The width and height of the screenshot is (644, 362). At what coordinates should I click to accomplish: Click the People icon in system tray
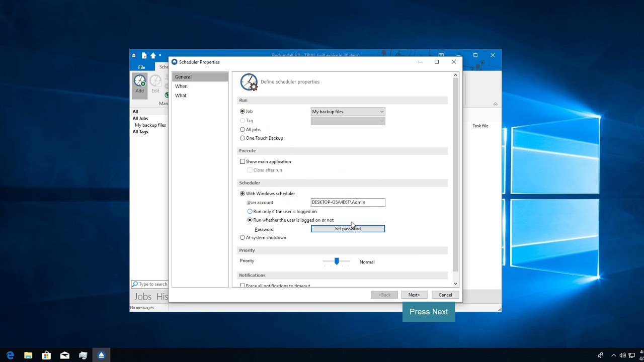600,355
